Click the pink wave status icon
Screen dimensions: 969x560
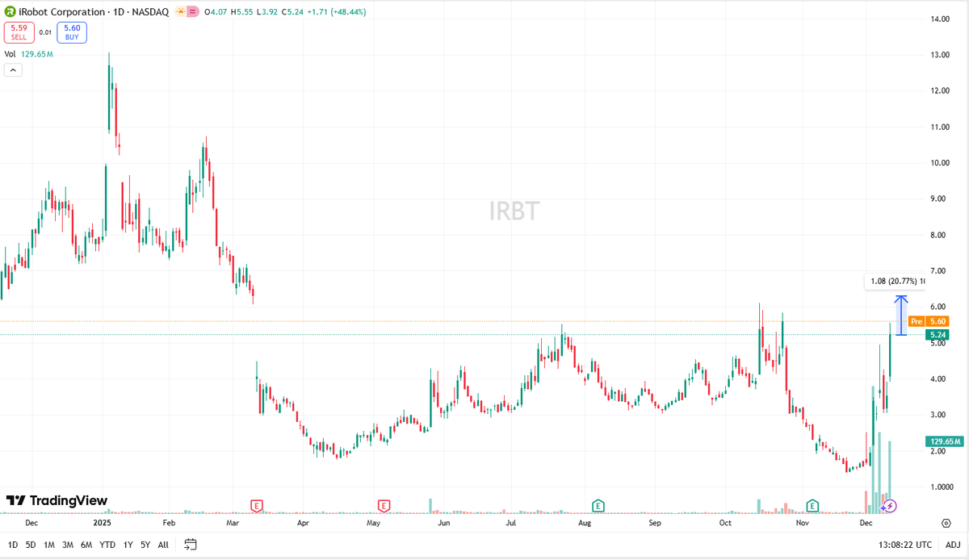pos(194,12)
